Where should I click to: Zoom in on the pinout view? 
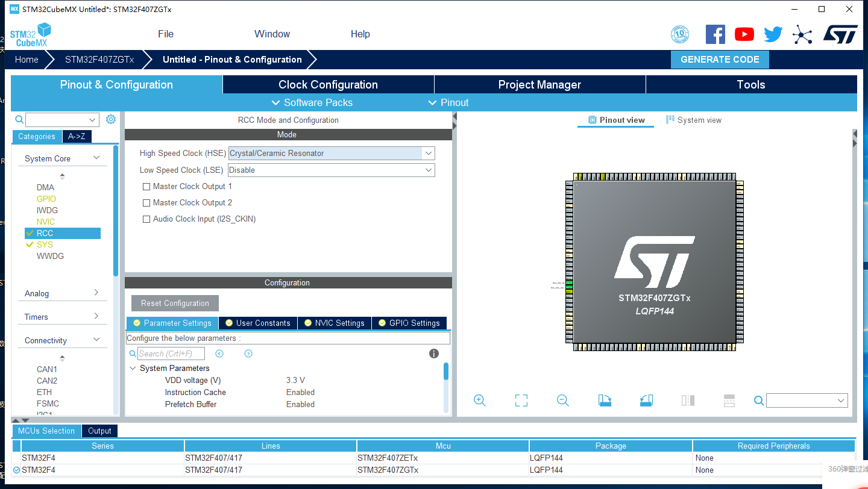479,400
